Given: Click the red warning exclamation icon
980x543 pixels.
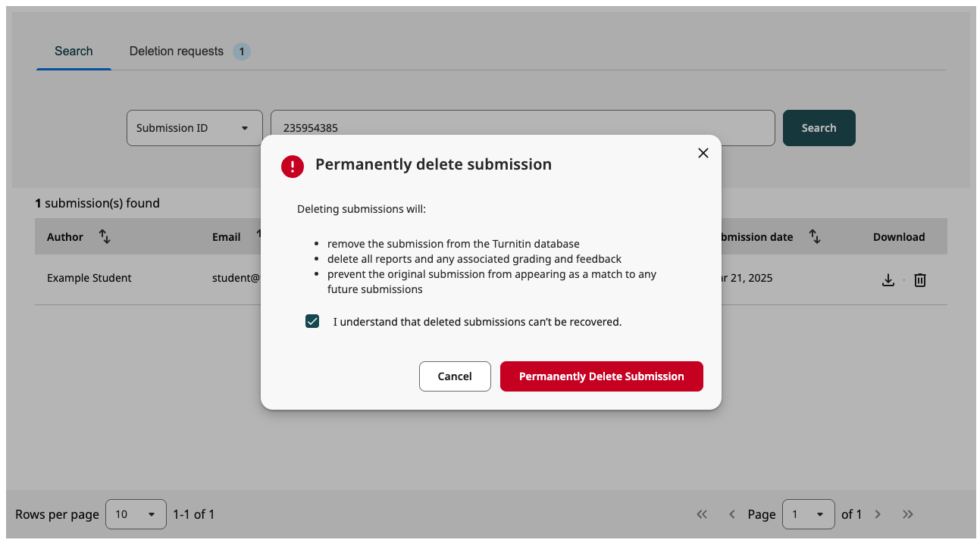Looking at the screenshot, I should tap(293, 167).
